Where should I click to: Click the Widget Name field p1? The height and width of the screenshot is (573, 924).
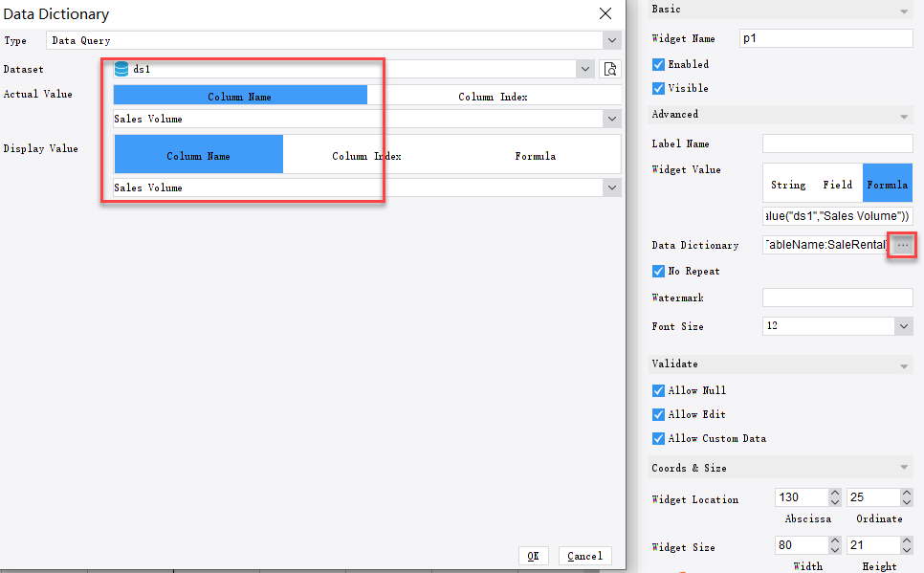coord(825,38)
